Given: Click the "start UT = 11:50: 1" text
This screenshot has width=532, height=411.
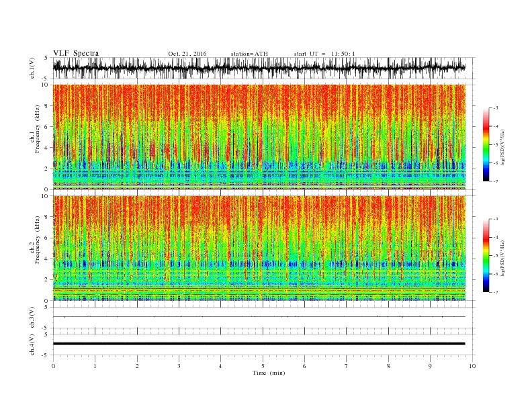Looking at the screenshot, I should (324, 54).
